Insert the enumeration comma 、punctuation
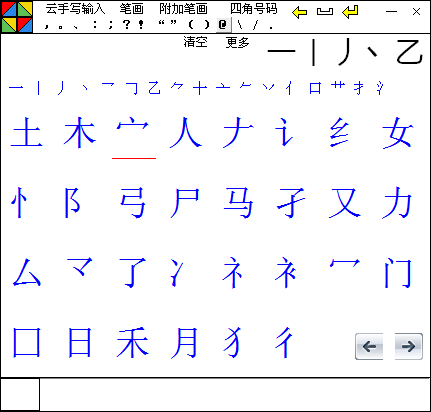Viewport: 431px width, 412px height. 76,26
